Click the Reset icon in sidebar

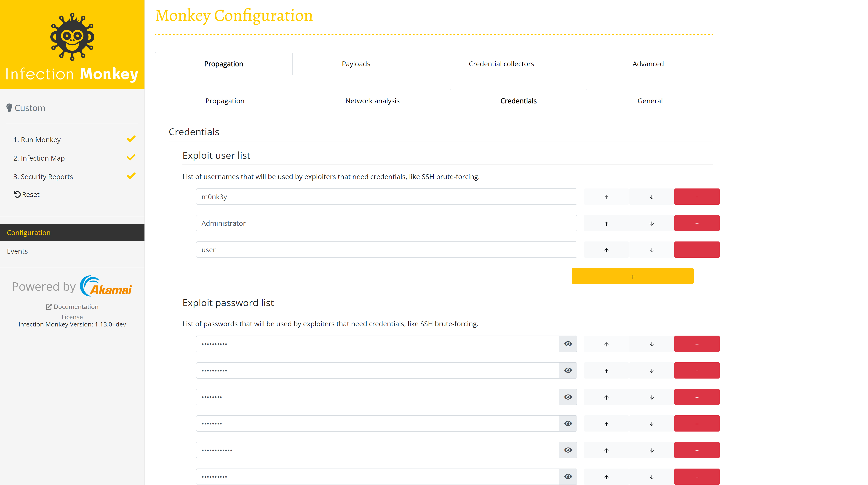click(x=17, y=194)
